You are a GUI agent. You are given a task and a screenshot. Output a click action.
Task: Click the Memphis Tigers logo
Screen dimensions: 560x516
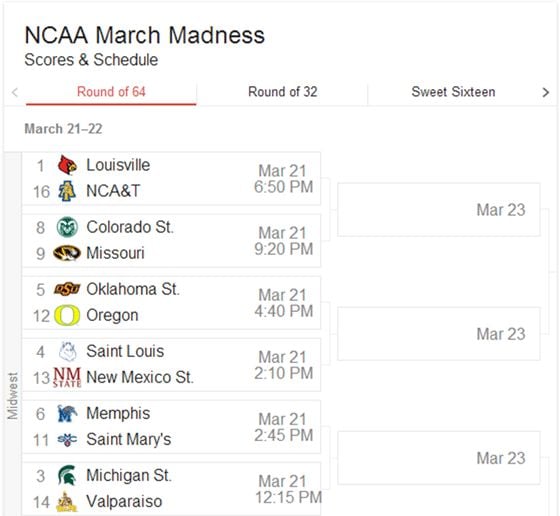67,414
